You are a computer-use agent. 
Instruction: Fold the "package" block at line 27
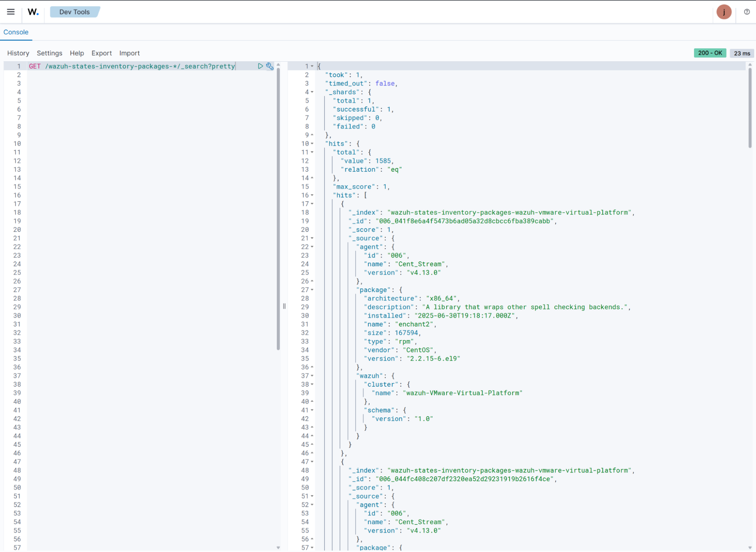tap(312, 290)
